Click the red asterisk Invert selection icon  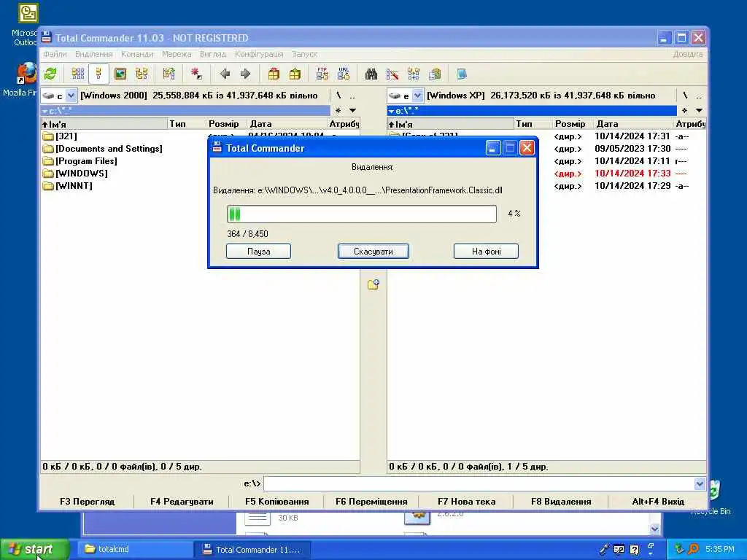tap(196, 74)
